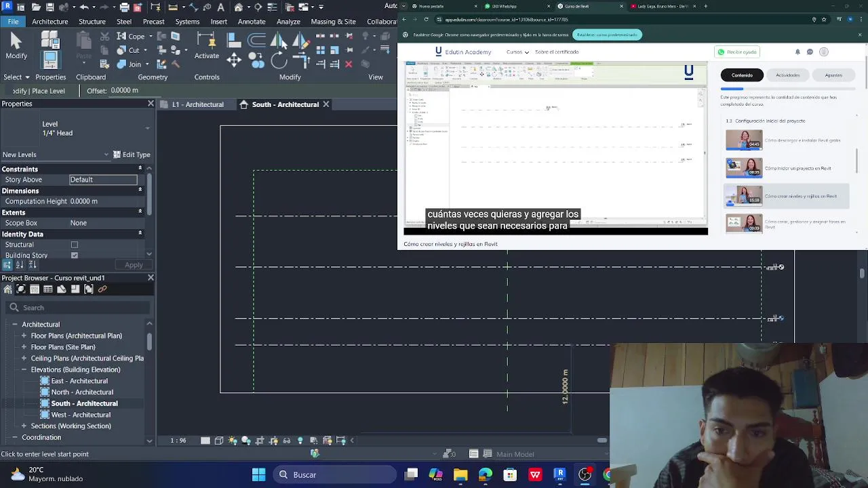Click the Default 3D View house icon
The image size is (868, 488).
(x=239, y=7)
